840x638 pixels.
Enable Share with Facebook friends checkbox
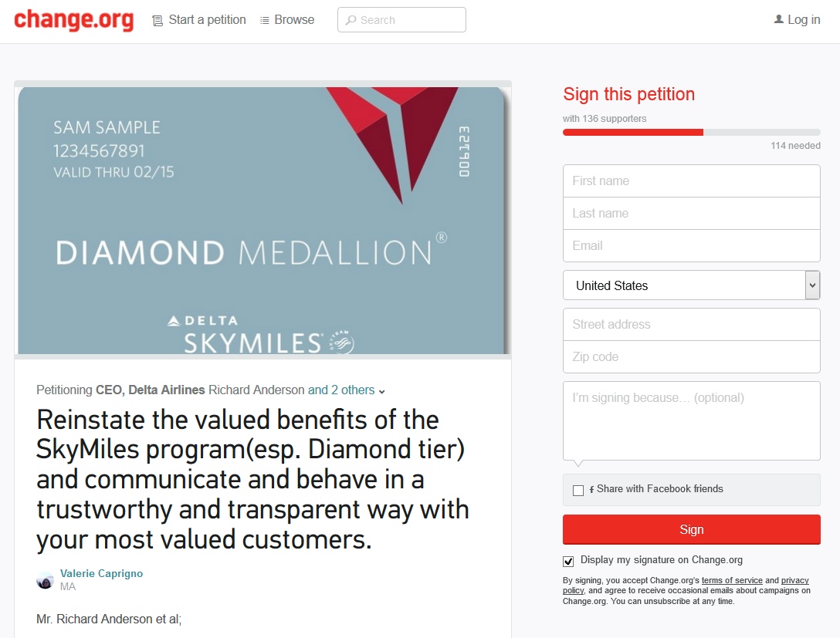pos(578,490)
